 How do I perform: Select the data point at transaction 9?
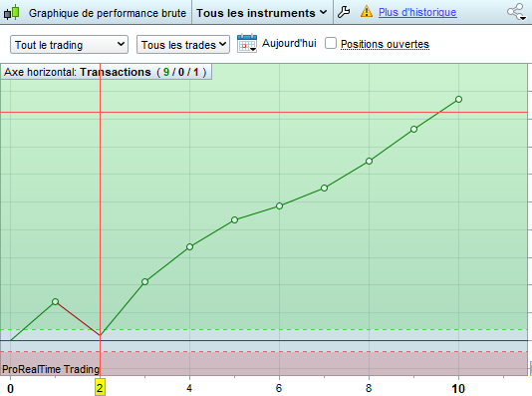click(413, 129)
